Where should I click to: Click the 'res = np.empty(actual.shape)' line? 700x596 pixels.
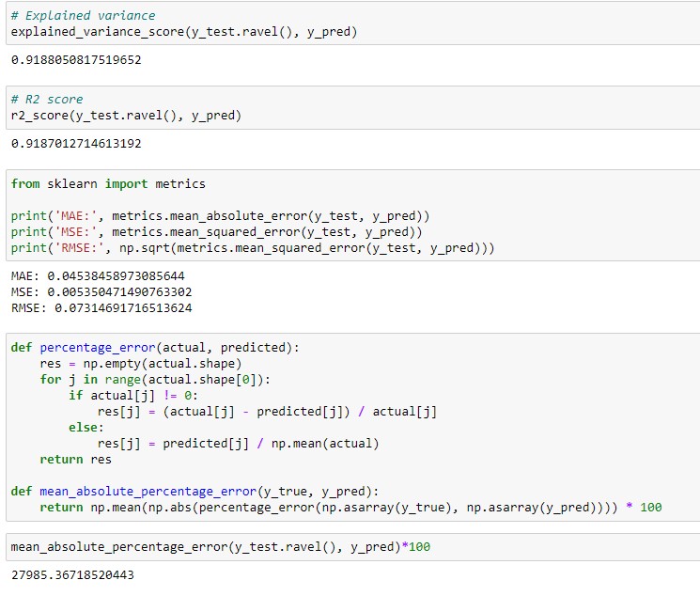141,364
